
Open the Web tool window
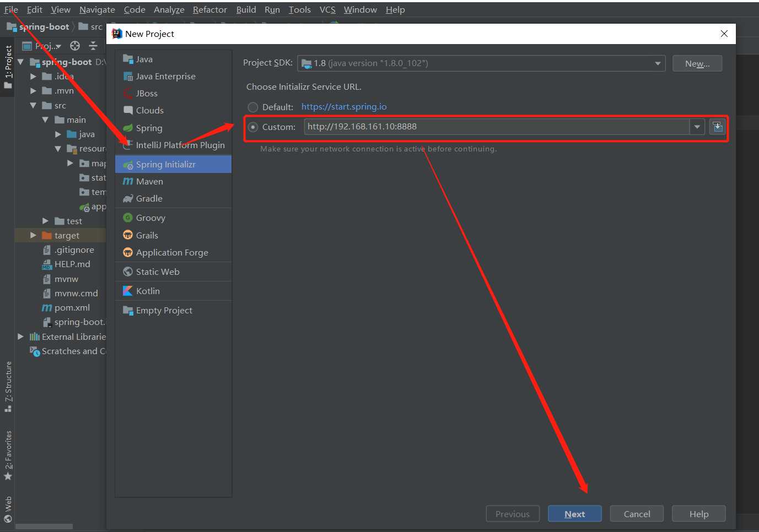tap(8, 509)
